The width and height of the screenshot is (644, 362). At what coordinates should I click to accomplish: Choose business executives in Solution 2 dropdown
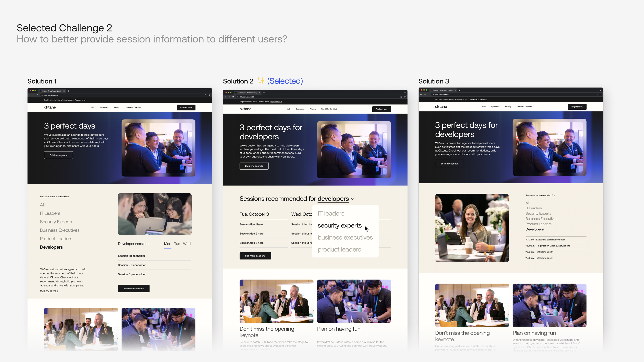(x=345, y=237)
